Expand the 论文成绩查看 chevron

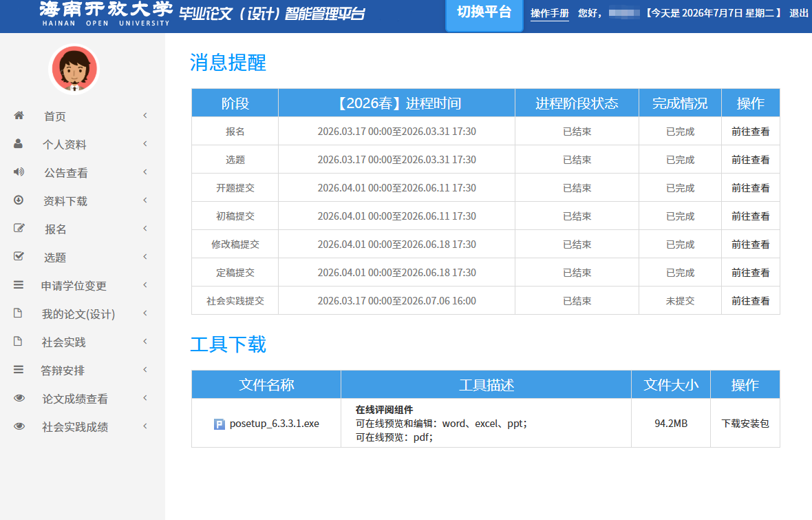(145, 397)
